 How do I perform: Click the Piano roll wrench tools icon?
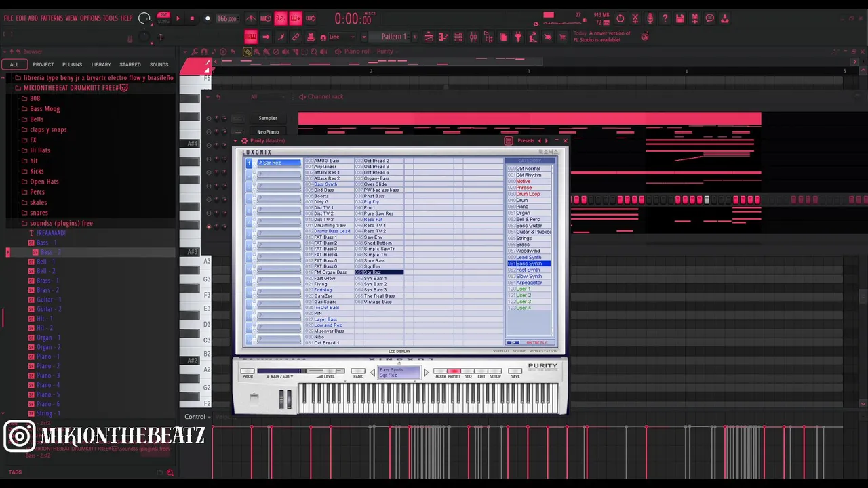click(195, 52)
